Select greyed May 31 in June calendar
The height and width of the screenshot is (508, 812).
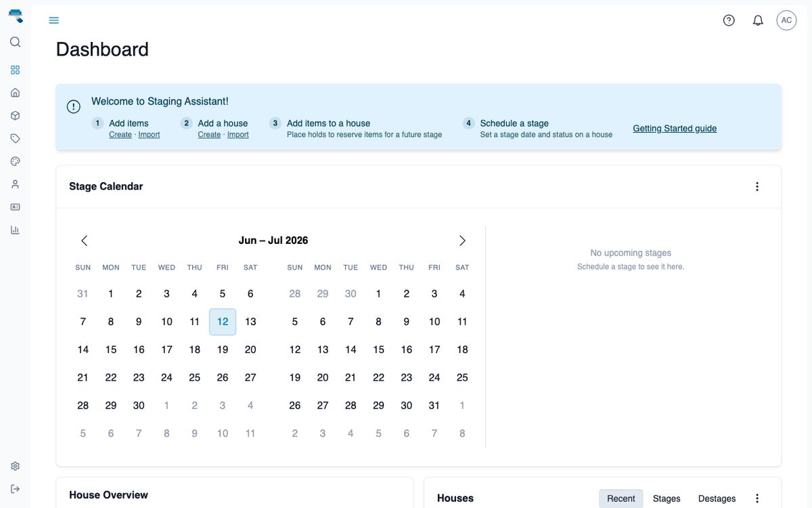(83, 294)
